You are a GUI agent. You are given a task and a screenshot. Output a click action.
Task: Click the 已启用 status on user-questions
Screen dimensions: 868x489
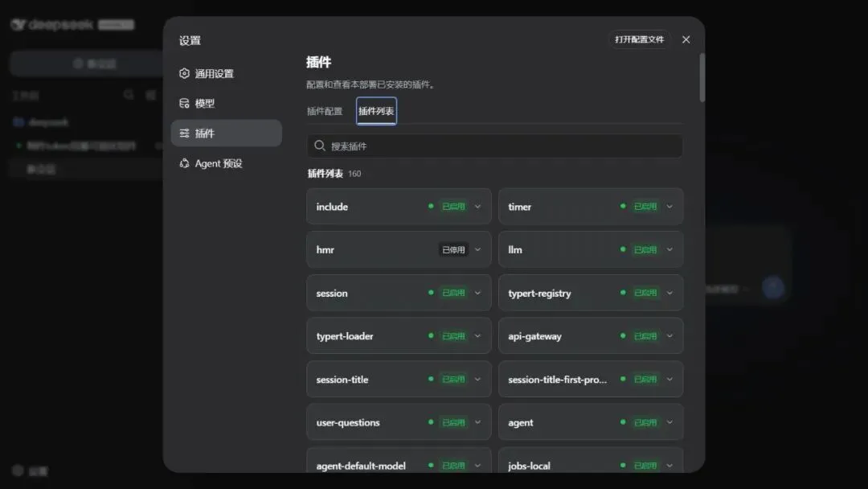tap(453, 422)
